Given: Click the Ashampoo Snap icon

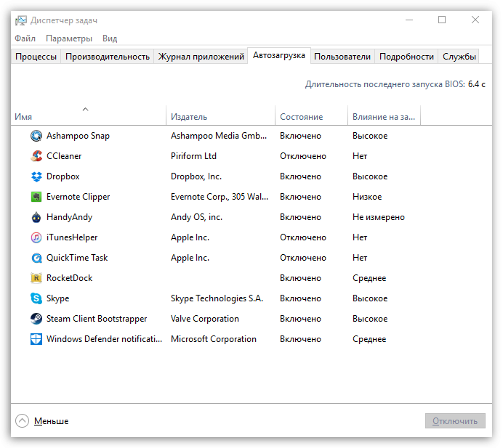Looking at the screenshot, I should tap(36, 136).
